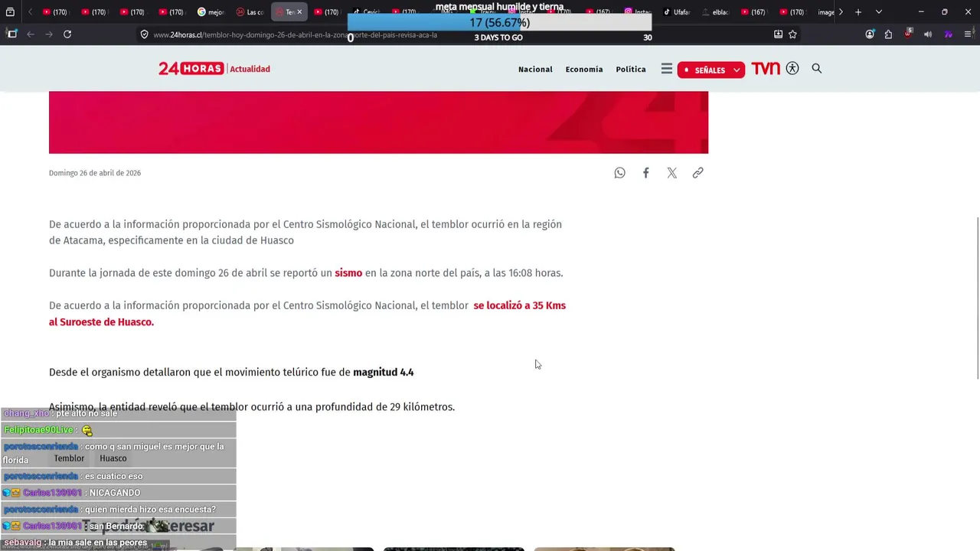Click the 24 Horas logo

tap(191, 69)
